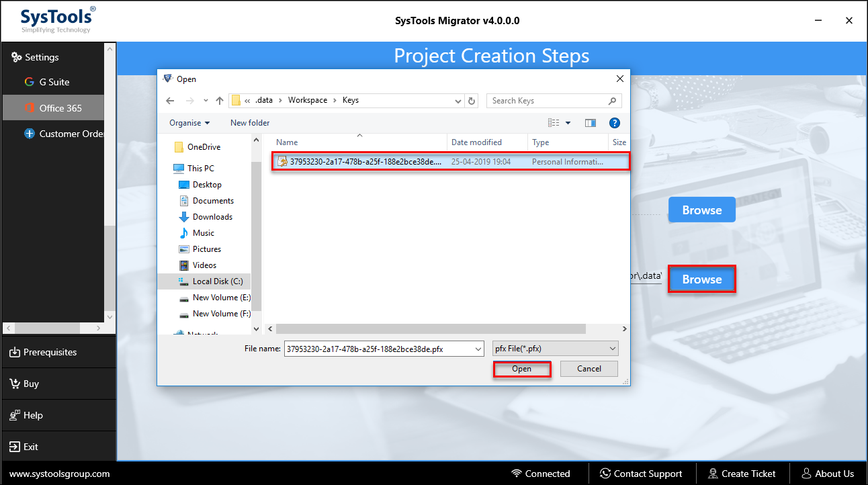Open Videos in the navigation pane
This screenshot has height=485, width=868.
point(204,265)
